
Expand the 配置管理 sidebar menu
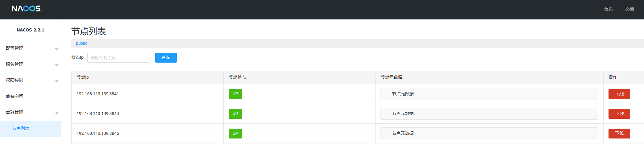coord(30,48)
